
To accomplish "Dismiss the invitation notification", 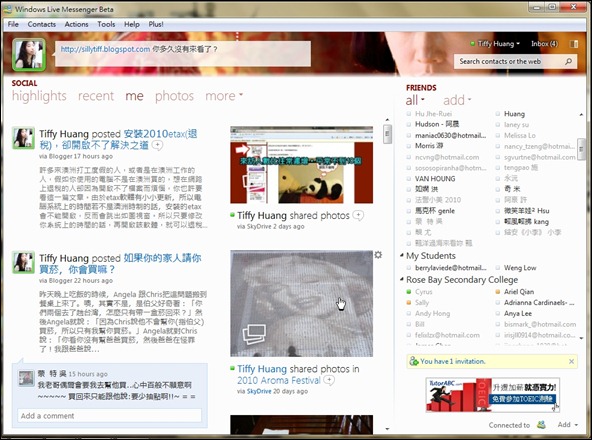I will click(572, 361).
